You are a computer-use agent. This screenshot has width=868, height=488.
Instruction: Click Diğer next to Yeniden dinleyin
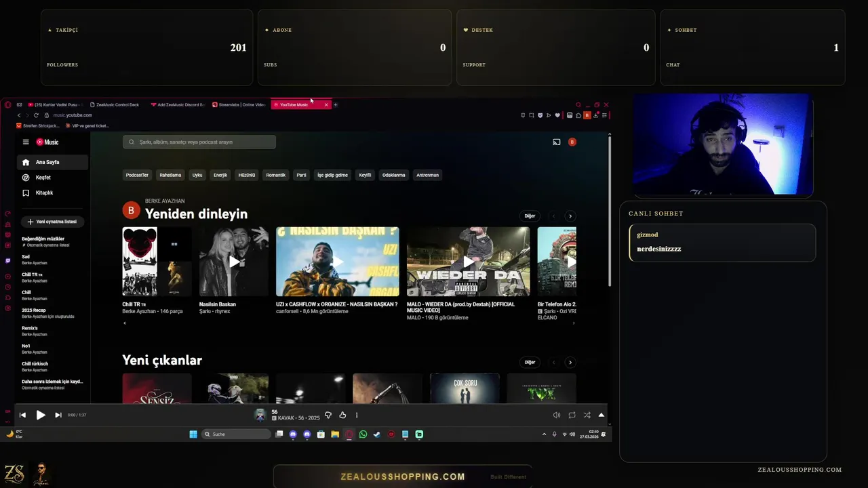530,216
